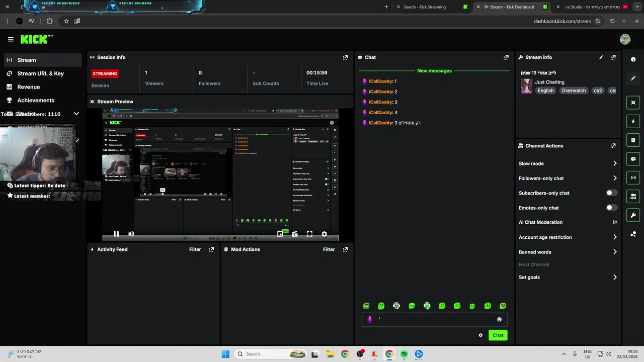Enable Subscribers-only chat switch
Image resolution: width=644 pixels, height=362 pixels.
(x=611, y=193)
